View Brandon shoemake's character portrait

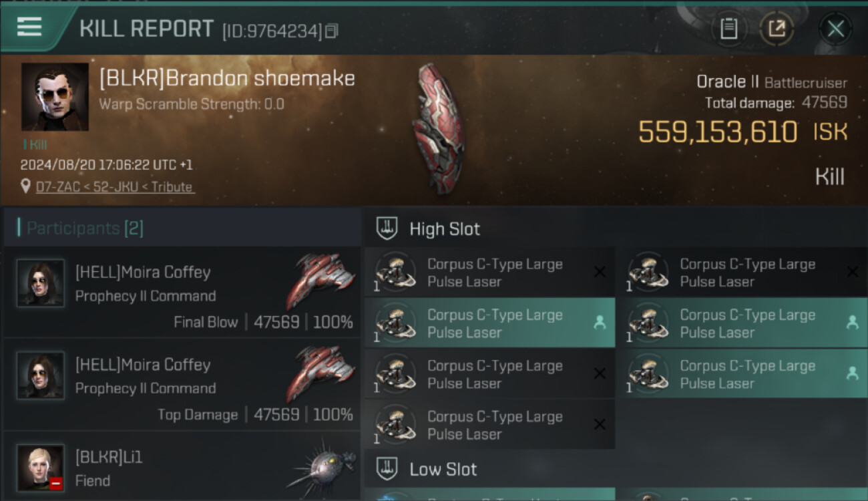point(55,97)
